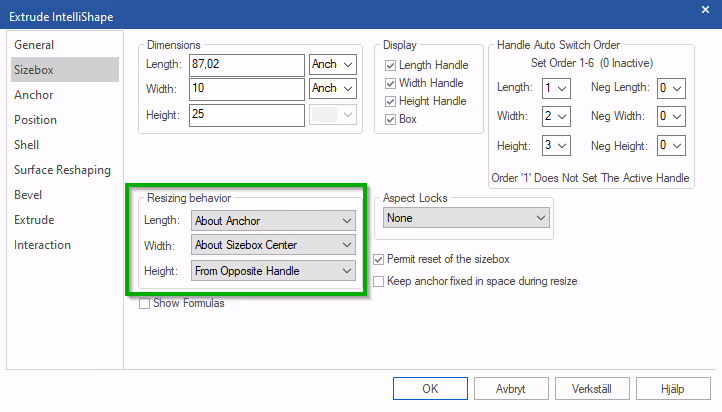Toggle the Length Handle checkbox
Screen dimensions: 722x412
point(390,65)
